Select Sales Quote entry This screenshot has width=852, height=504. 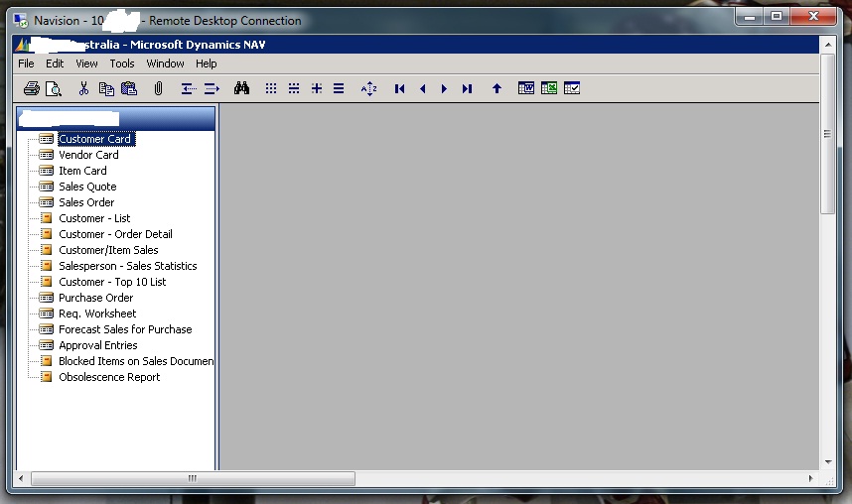(x=87, y=187)
